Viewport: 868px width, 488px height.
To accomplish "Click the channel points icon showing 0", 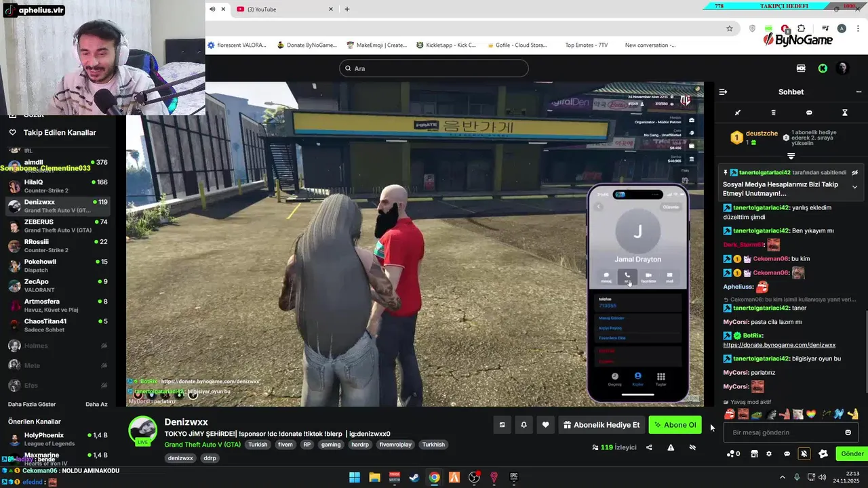I will (x=733, y=454).
